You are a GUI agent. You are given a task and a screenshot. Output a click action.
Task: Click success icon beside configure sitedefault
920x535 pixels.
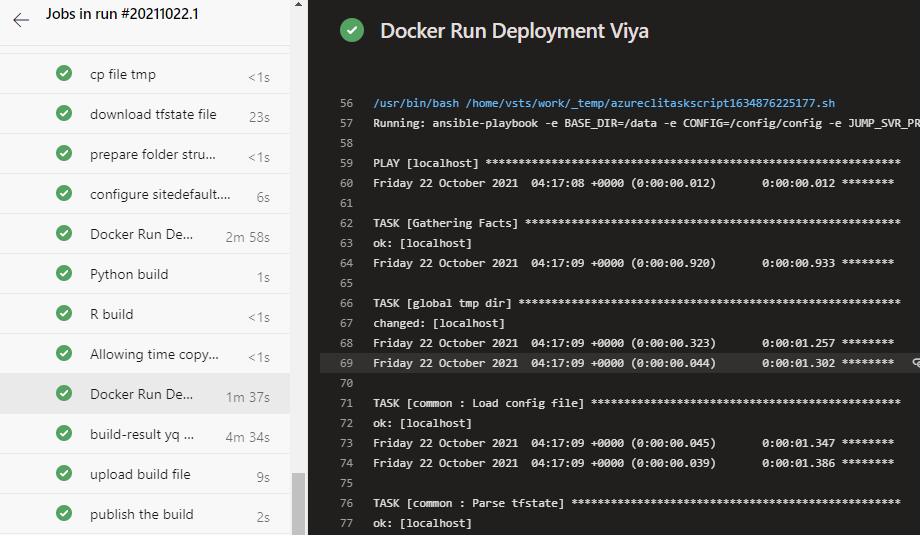click(x=64, y=193)
